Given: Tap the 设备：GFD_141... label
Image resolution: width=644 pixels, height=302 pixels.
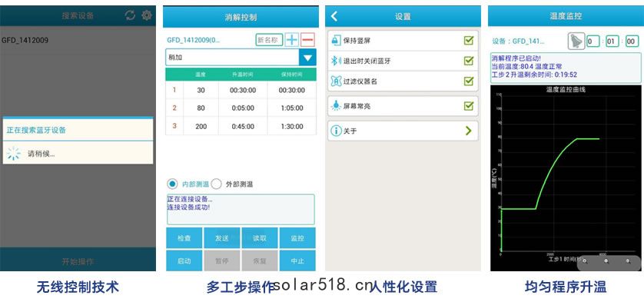Looking at the screenshot, I should (x=518, y=41).
